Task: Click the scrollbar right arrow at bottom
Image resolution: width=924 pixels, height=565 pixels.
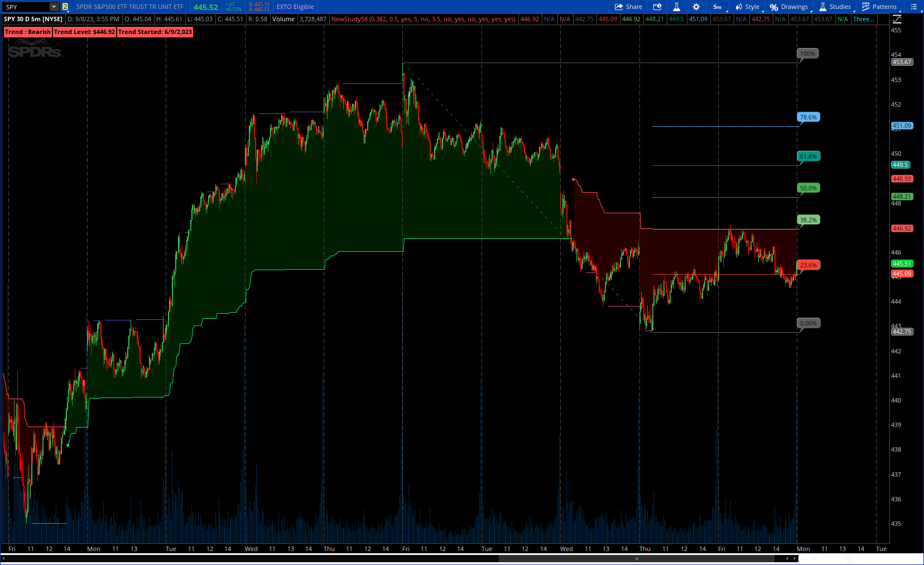Action: [x=795, y=558]
